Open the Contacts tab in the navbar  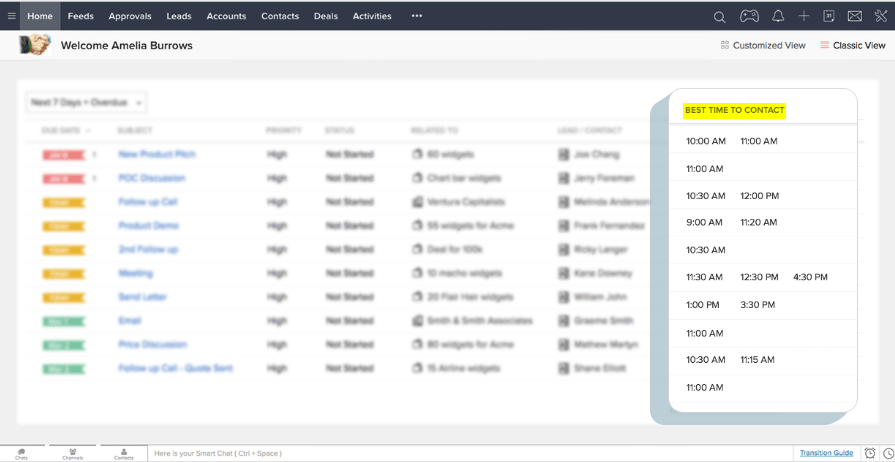click(280, 16)
